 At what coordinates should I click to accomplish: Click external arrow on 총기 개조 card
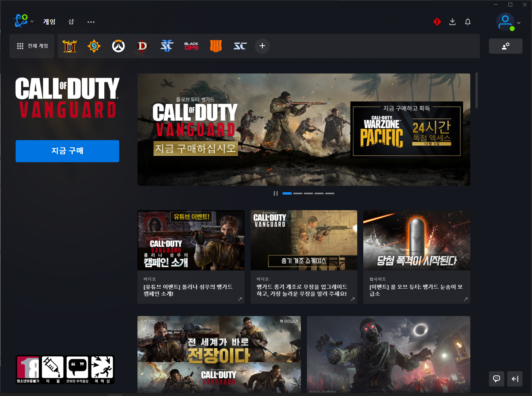click(x=353, y=299)
